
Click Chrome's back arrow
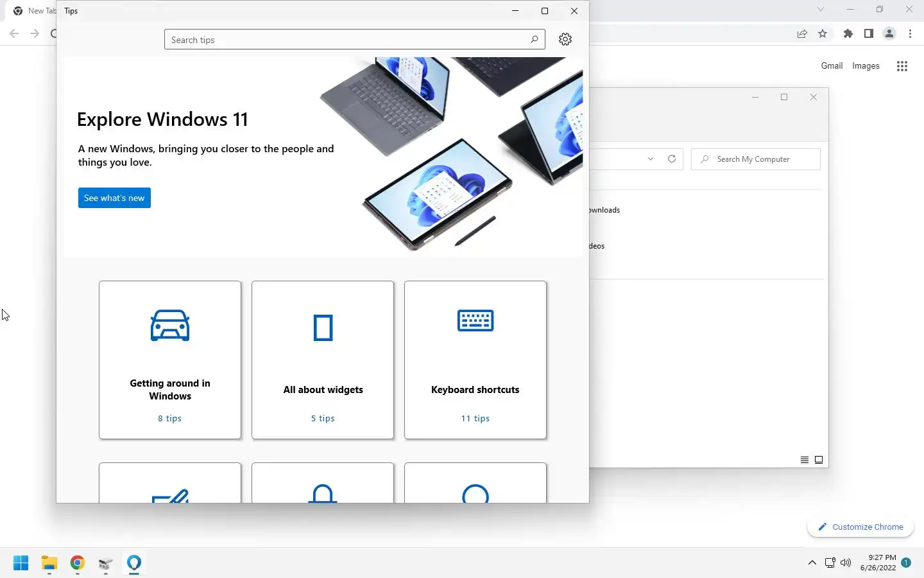[x=14, y=34]
